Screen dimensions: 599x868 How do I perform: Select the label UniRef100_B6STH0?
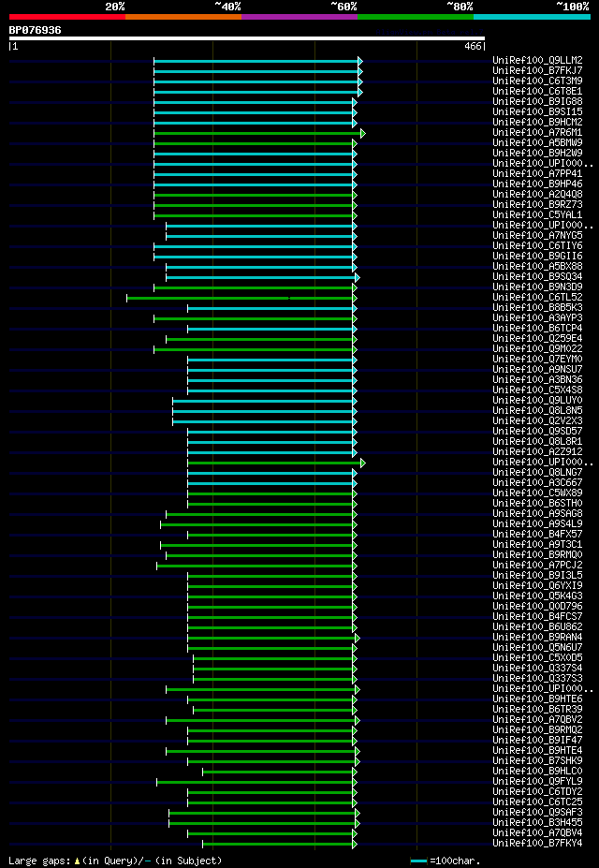point(537,504)
